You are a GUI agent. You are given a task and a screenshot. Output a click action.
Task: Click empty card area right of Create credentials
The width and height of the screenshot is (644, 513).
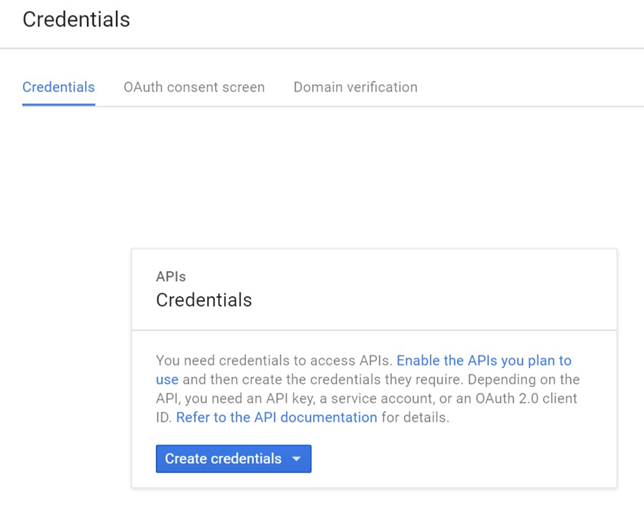[460, 459]
